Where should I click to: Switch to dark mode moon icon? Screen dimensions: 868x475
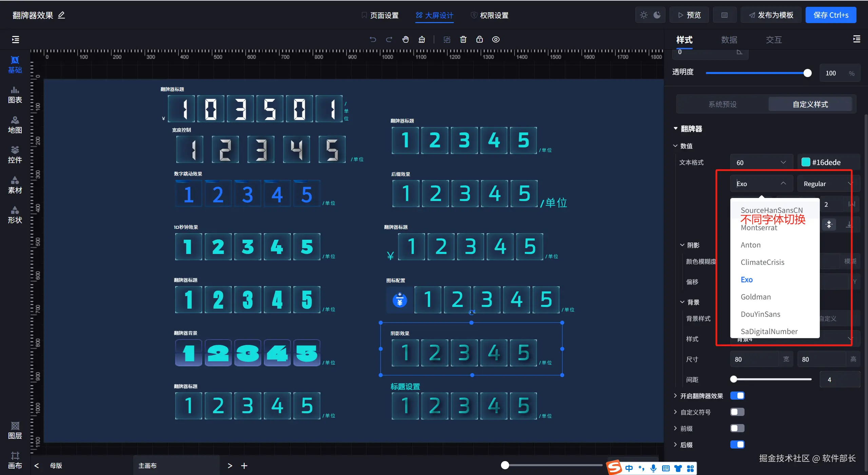pyautogui.click(x=657, y=15)
